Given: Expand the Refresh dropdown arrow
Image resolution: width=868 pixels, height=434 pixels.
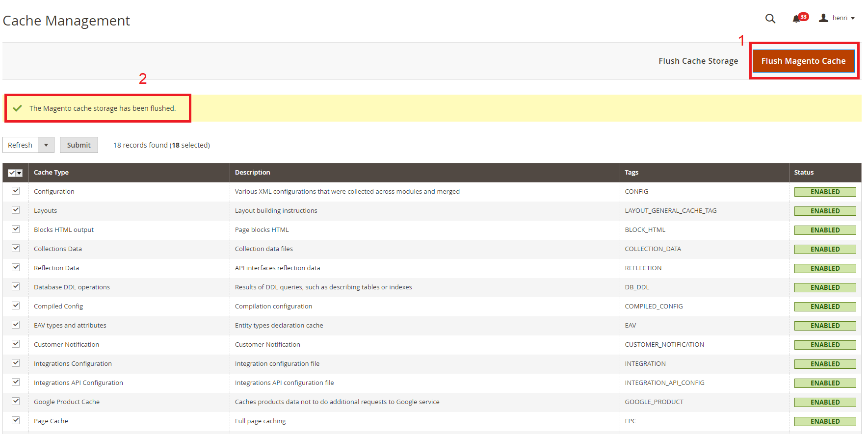Looking at the screenshot, I should pyautogui.click(x=46, y=145).
